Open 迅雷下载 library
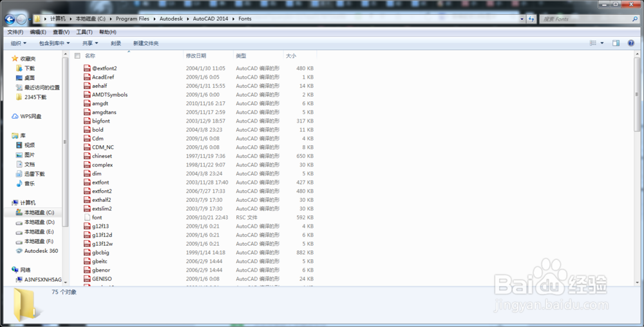 (x=30, y=174)
